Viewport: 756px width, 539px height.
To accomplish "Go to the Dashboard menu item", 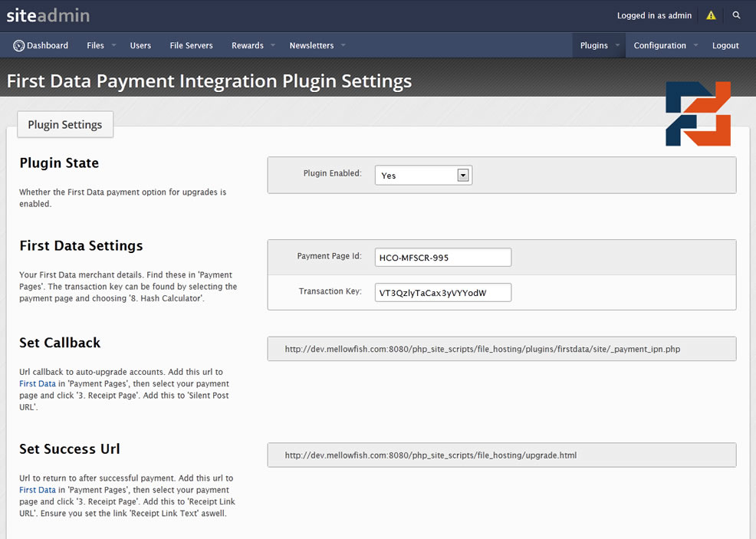I will (41, 45).
